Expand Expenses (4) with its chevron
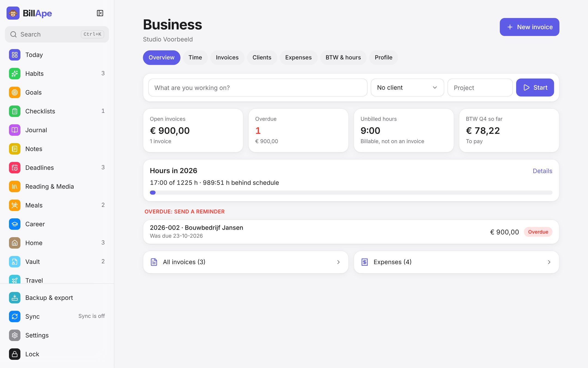This screenshot has width=588, height=368. 549,262
